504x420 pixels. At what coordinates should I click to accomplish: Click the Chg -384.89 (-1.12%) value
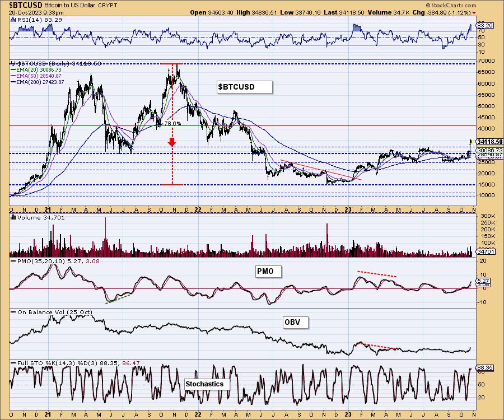[442, 12]
